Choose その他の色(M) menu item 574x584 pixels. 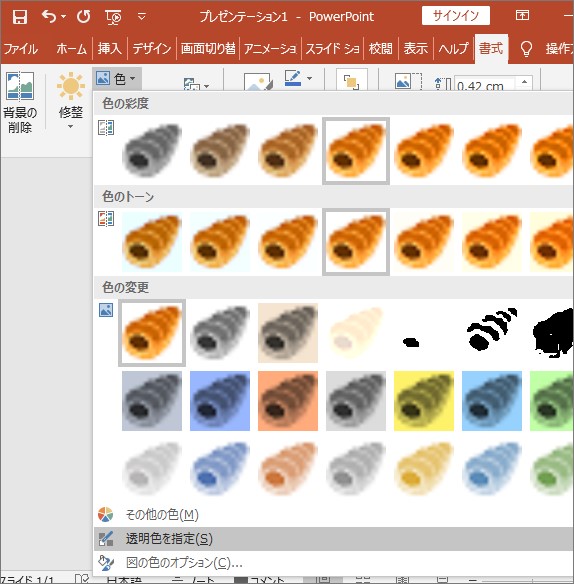pos(333,515)
